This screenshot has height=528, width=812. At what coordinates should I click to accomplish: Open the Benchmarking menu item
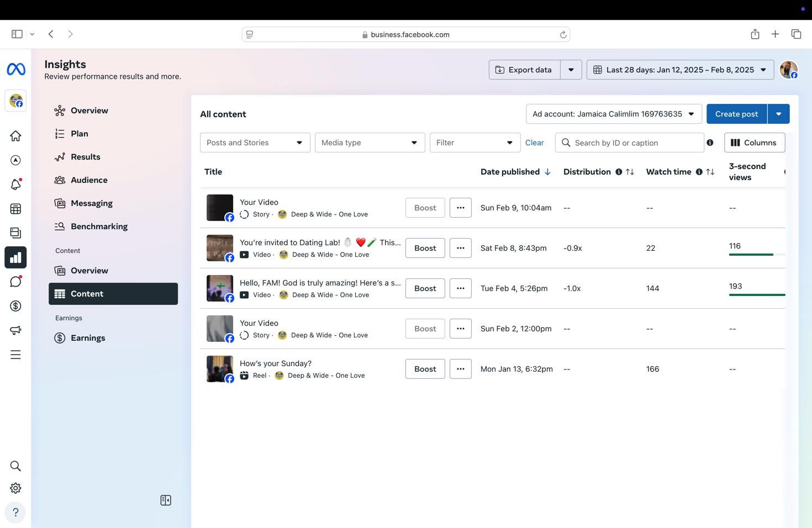[x=113, y=226]
